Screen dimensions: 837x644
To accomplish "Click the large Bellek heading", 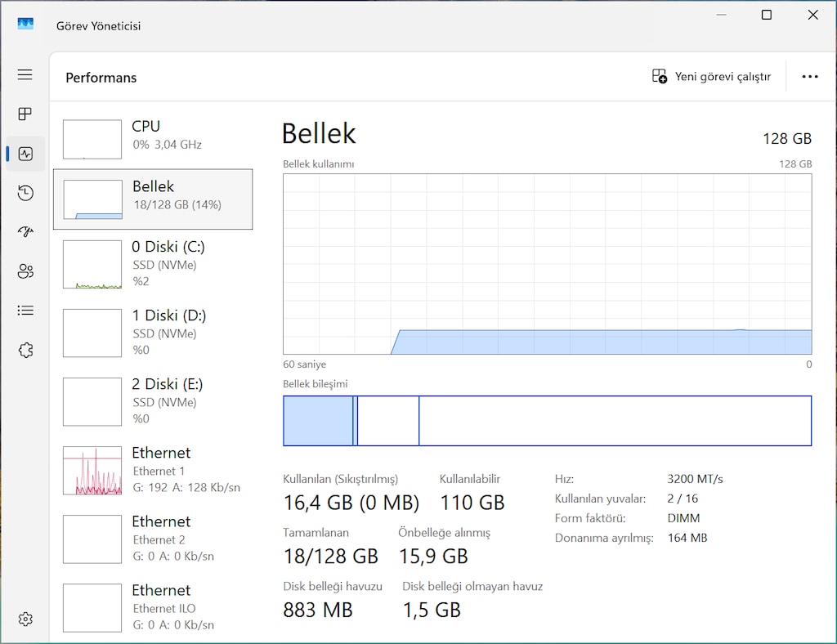I will click(x=319, y=133).
